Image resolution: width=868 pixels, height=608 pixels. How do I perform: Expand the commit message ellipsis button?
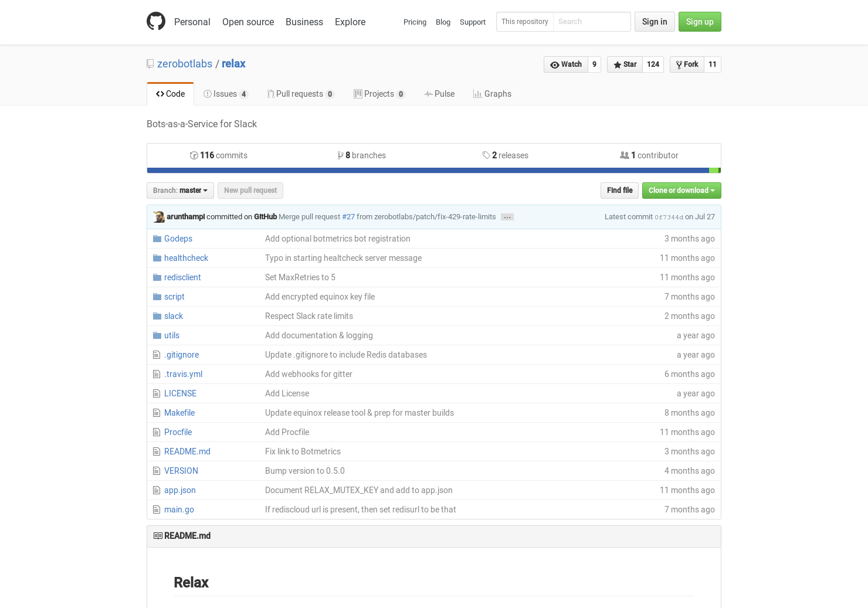point(507,217)
